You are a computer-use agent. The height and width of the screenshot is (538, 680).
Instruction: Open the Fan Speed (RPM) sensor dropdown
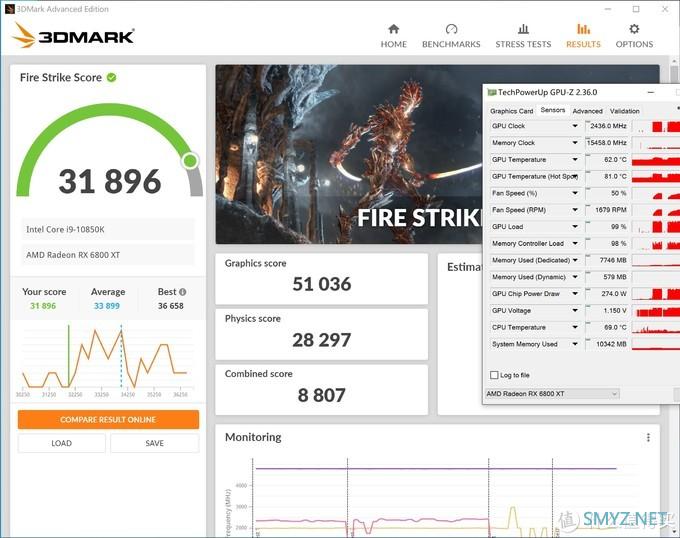tap(575, 210)
